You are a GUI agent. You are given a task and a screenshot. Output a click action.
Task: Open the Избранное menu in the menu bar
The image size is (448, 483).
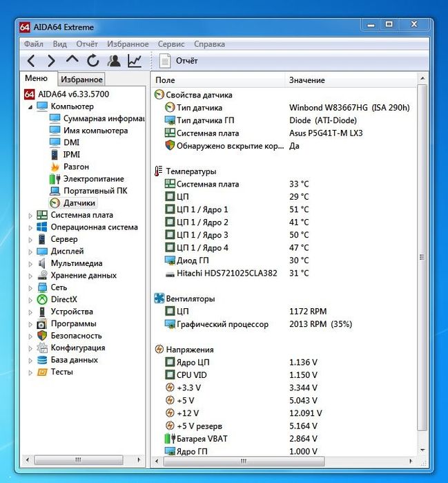(x=128, y=44)
